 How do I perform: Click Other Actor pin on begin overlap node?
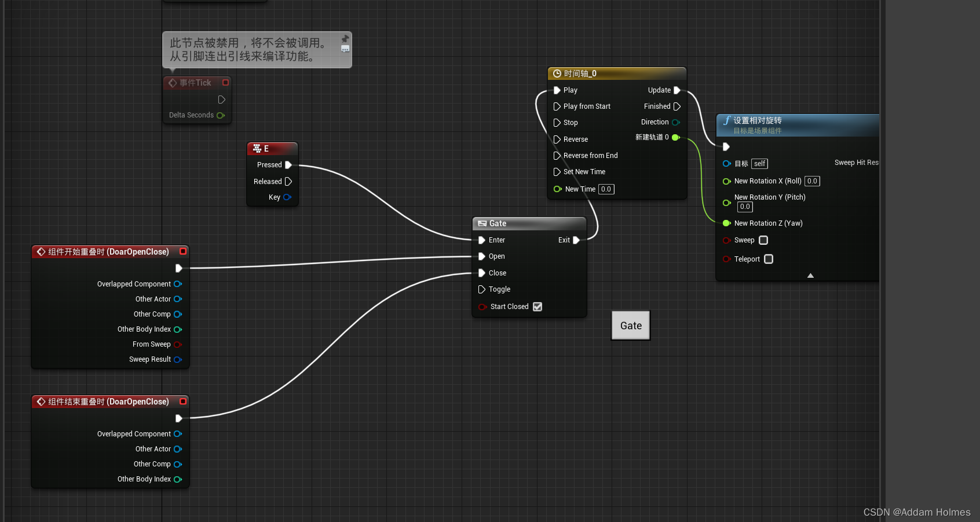pos(178,299)
